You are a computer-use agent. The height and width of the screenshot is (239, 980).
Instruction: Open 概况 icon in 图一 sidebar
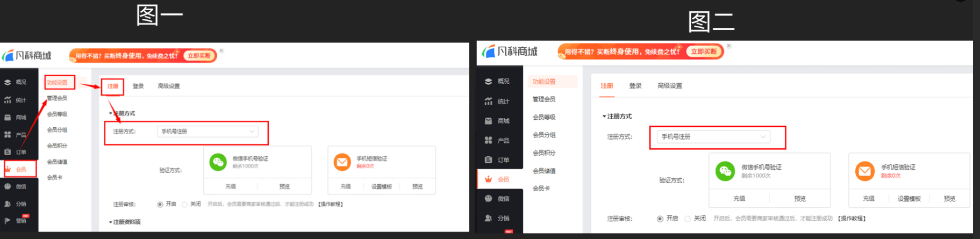(8, 83)
